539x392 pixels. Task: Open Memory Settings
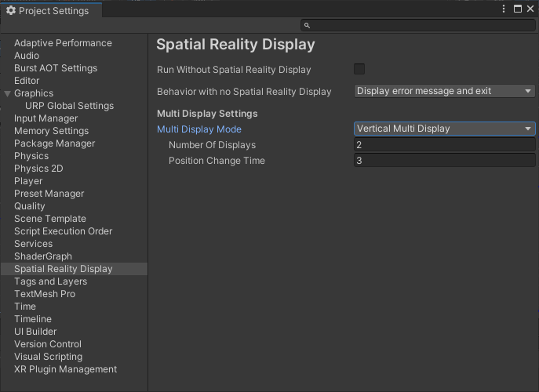point(51,131)
